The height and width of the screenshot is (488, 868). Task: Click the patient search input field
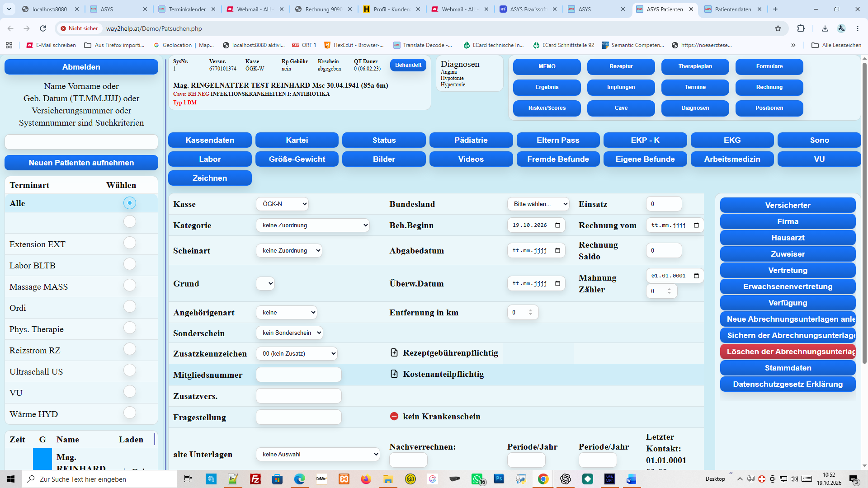click(x=81, y=142)
